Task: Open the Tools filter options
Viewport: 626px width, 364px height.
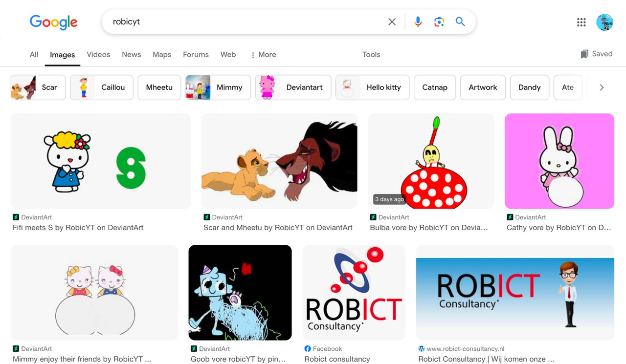Action: pyautogui.click(x=371, y=55)
